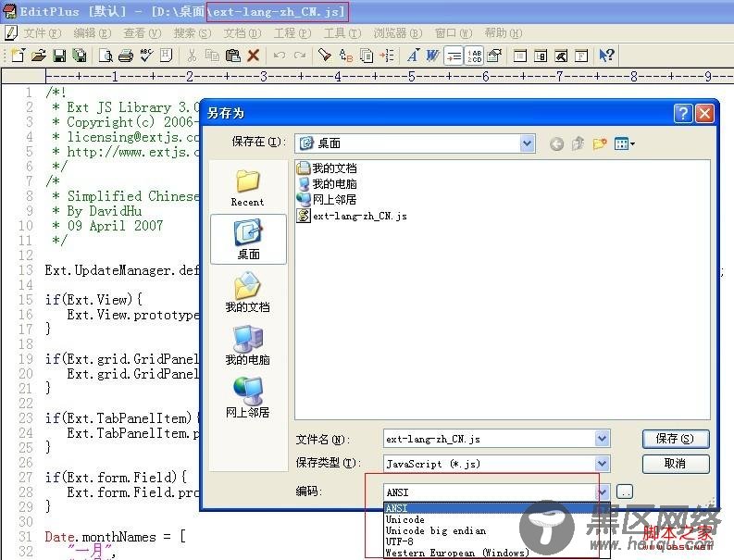Open the 编辑(E) menu
Image resolution: width=734 pixels, height=560 pixels.
93,32
